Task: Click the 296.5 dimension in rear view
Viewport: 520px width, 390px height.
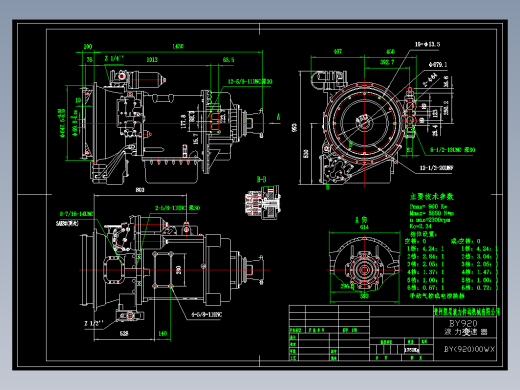Action: pos(347,286)
